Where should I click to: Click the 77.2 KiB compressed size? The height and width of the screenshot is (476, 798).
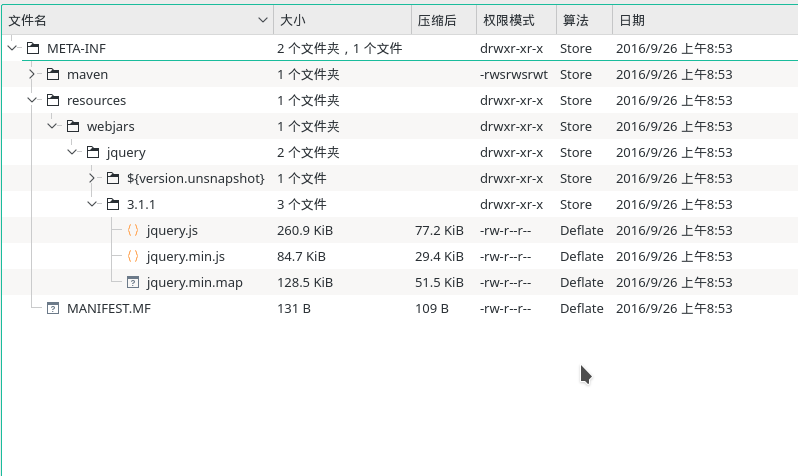point(439,230)
